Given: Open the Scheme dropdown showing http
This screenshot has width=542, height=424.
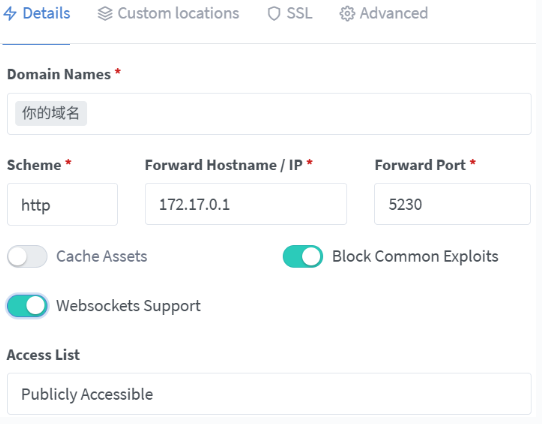Looking at the screenshot, I should [x=63, y=205].
